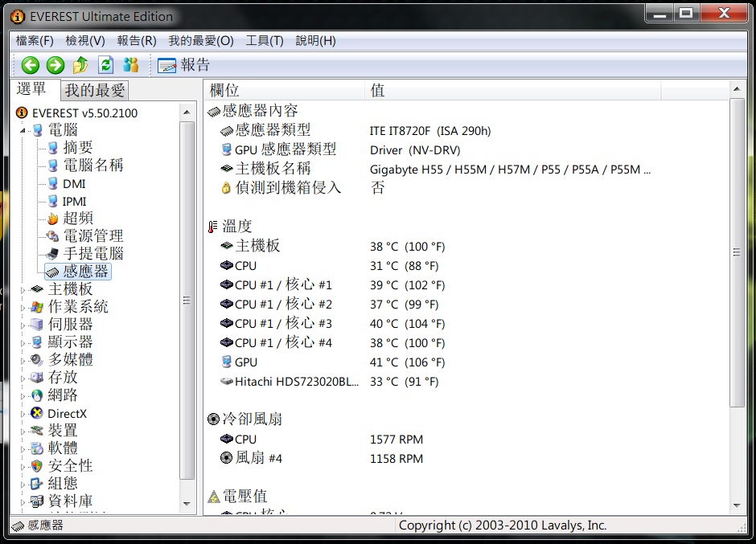Expand the 網路 tree node

pyautogui.click(x=23, y=396)
